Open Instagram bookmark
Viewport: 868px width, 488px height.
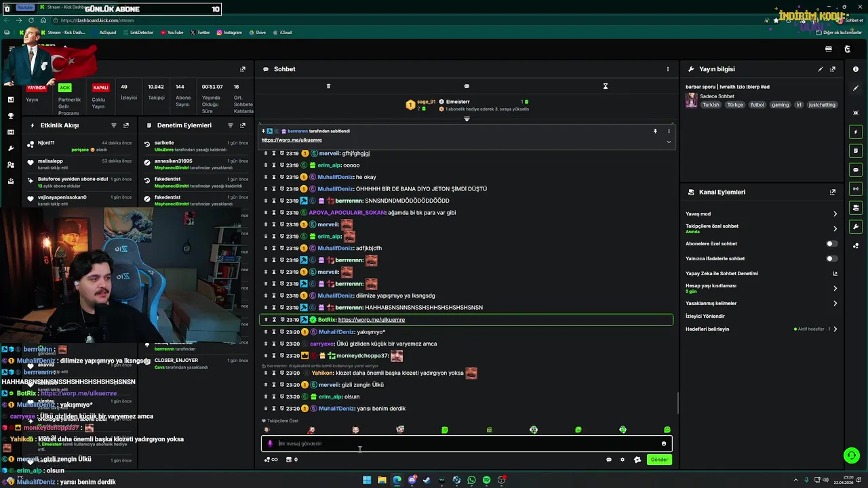coord(229,33)
